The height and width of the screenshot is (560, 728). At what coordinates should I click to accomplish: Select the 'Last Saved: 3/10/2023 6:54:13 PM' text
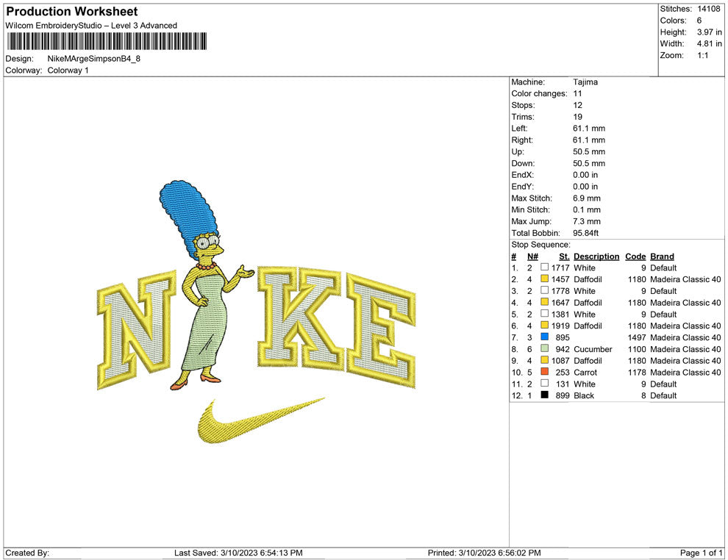[x=239, y=553]
